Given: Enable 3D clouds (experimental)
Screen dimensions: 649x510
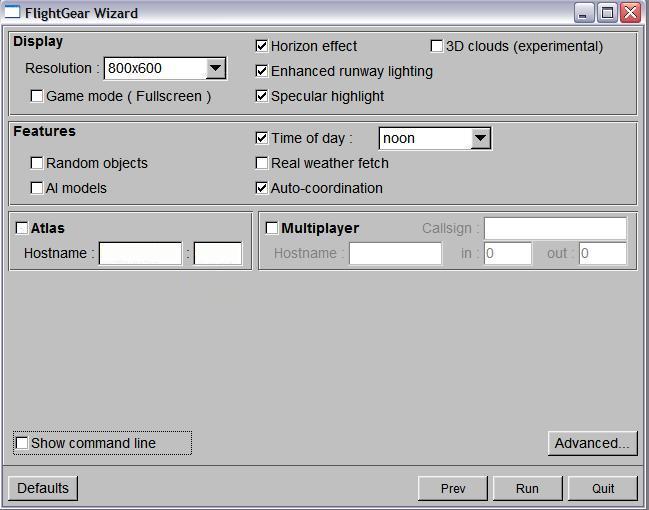Looking at the screenshot, I should [437, 46].
